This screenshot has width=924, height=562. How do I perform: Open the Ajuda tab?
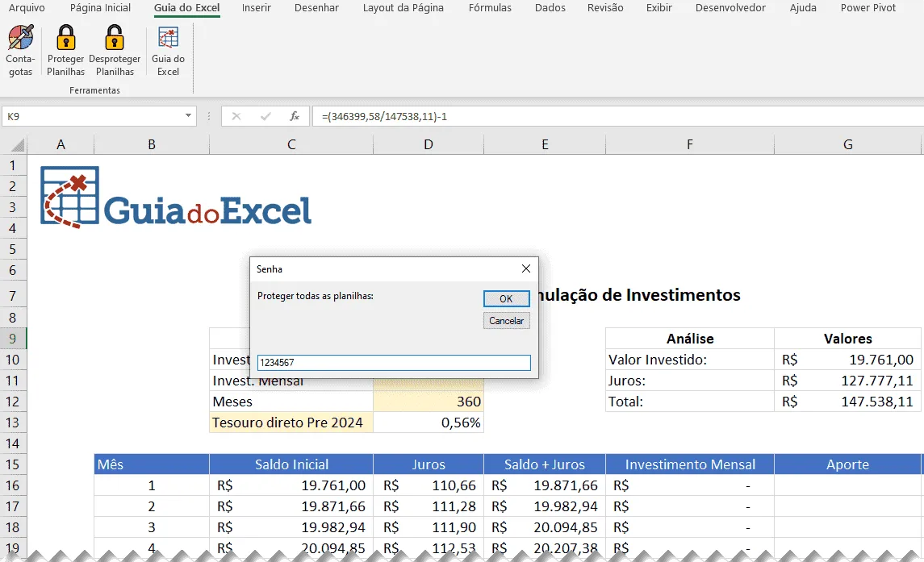pyautogui.click(x=803, y=7)
